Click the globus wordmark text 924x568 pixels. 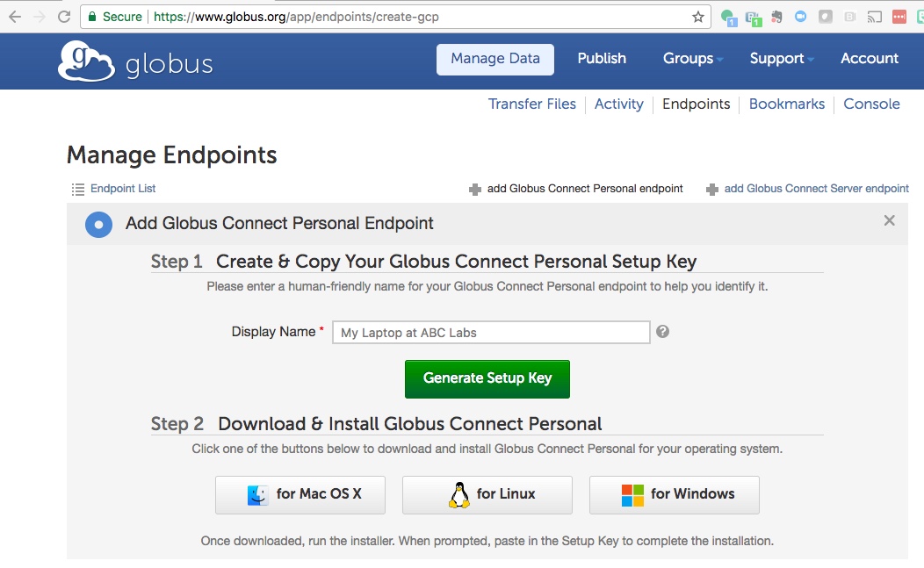coord(170,64)
